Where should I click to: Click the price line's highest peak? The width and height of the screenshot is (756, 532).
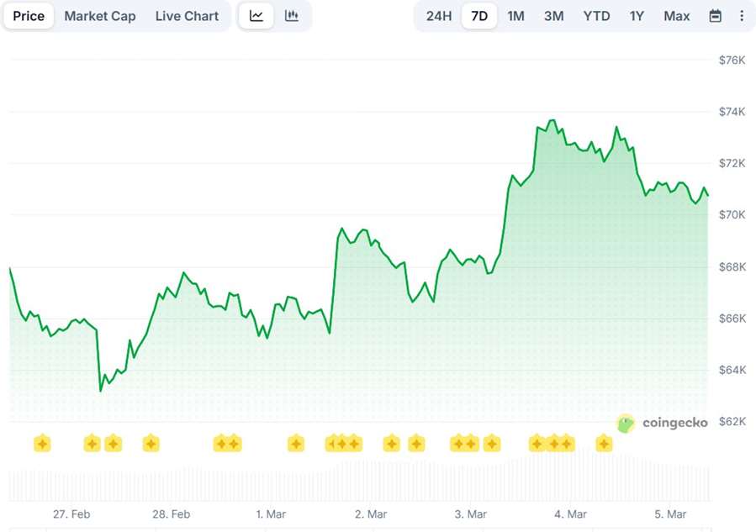(x=552, y=121)
